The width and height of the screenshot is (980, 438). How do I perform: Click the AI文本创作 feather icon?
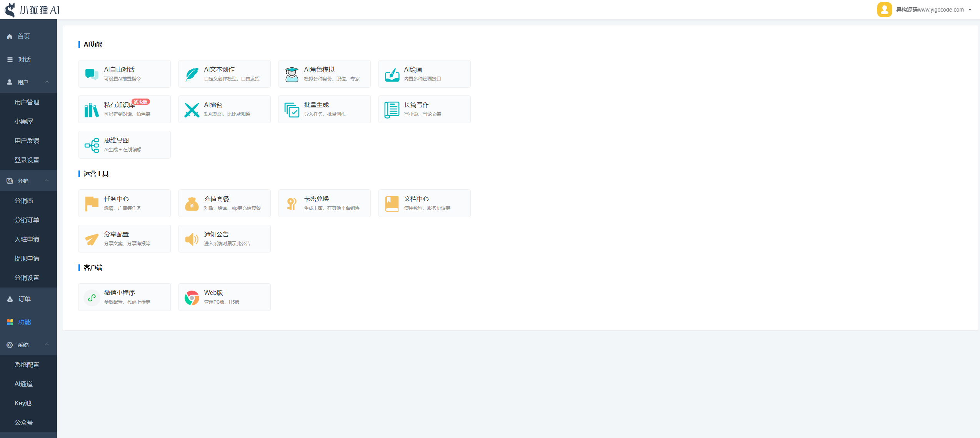tap(192, 74)
